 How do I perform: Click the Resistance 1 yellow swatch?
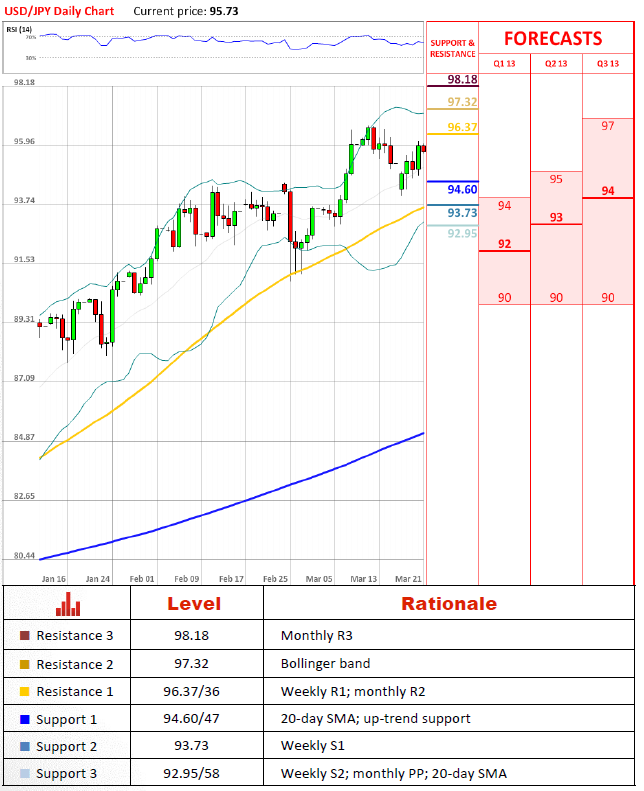pos(25,691)
